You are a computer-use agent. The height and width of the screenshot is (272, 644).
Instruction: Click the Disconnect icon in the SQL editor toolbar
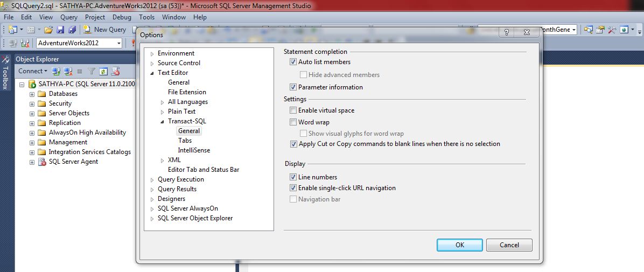25,43
